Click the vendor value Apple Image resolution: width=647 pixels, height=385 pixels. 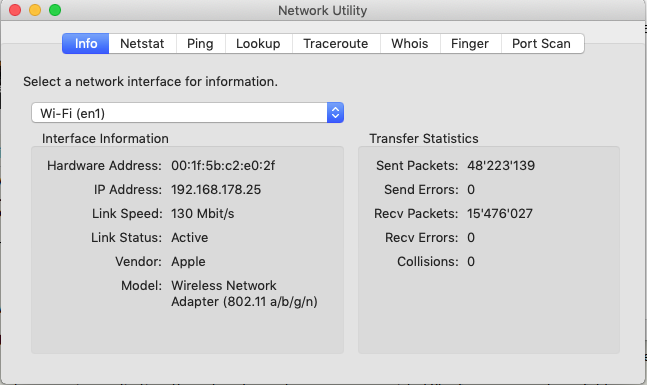click(x=189, y=262)
